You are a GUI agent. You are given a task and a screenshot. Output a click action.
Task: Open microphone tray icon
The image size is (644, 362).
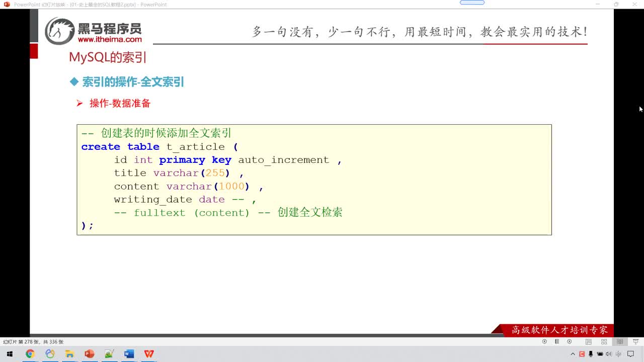(591, 354)
